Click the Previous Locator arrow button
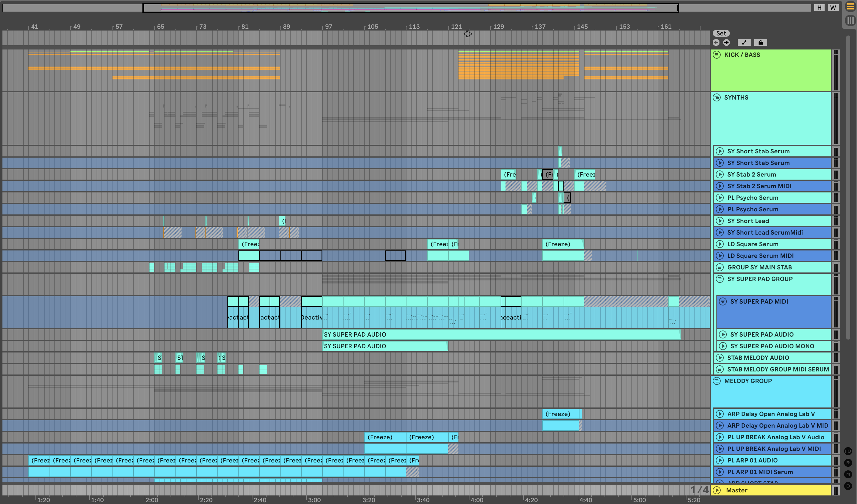 716,42
